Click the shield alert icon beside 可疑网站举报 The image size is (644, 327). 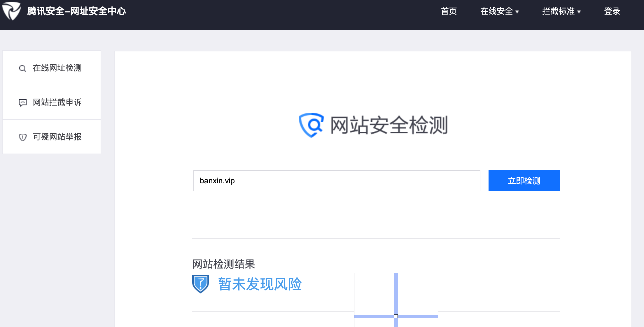(x=22, y=137)
